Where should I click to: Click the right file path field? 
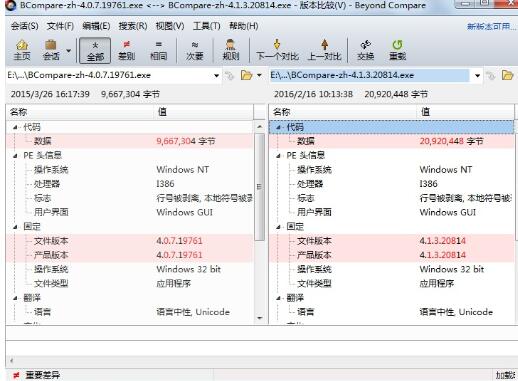coord(369,75)
